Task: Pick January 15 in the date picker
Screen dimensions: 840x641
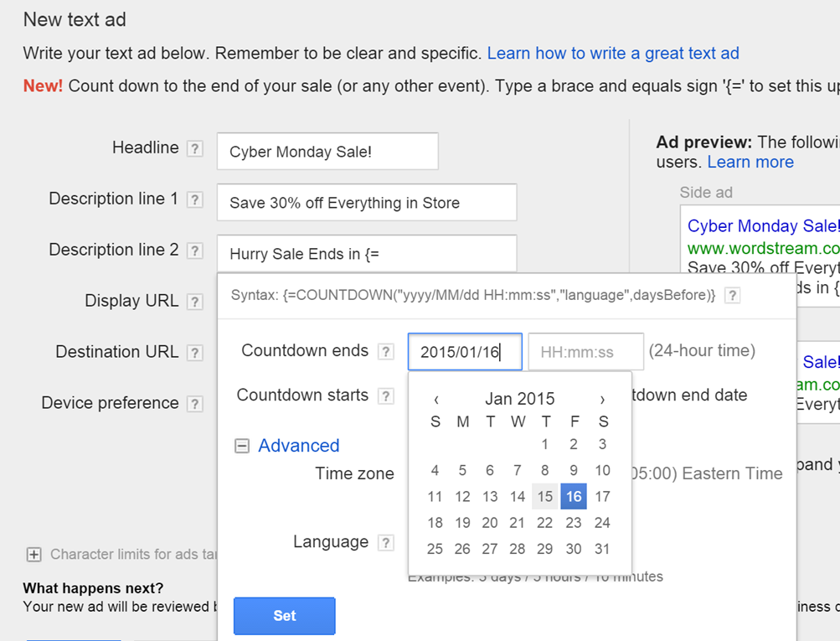Action: 545,496
